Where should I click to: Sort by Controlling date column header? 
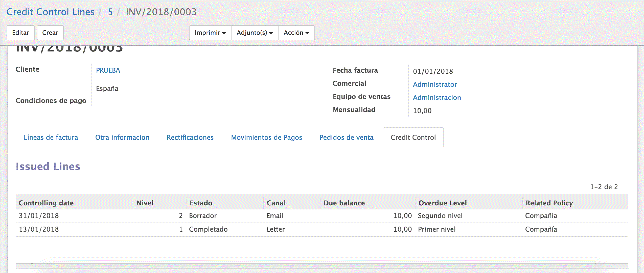[46, 203]
